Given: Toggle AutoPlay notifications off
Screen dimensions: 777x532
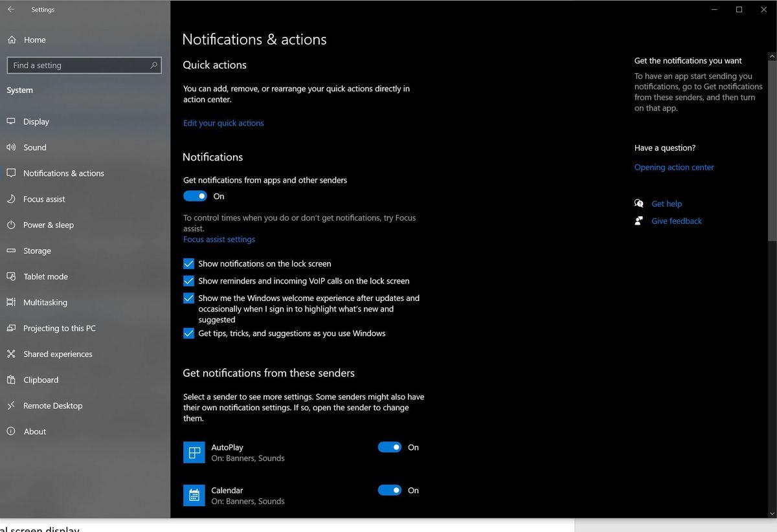Looking at the screenshot, I should [x=390, y=447].
